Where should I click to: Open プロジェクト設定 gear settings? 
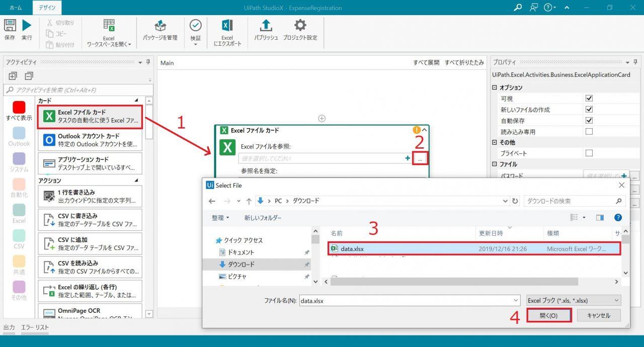coord(300,30)
